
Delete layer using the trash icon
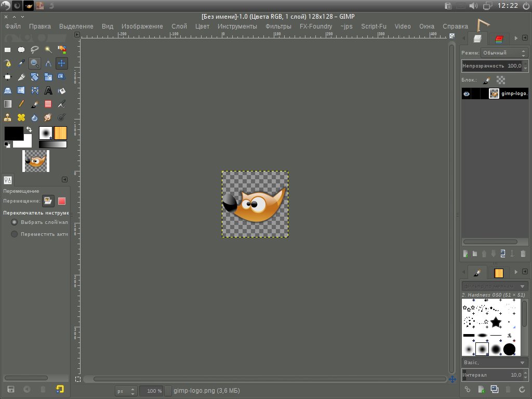click(x=523, y=254)
